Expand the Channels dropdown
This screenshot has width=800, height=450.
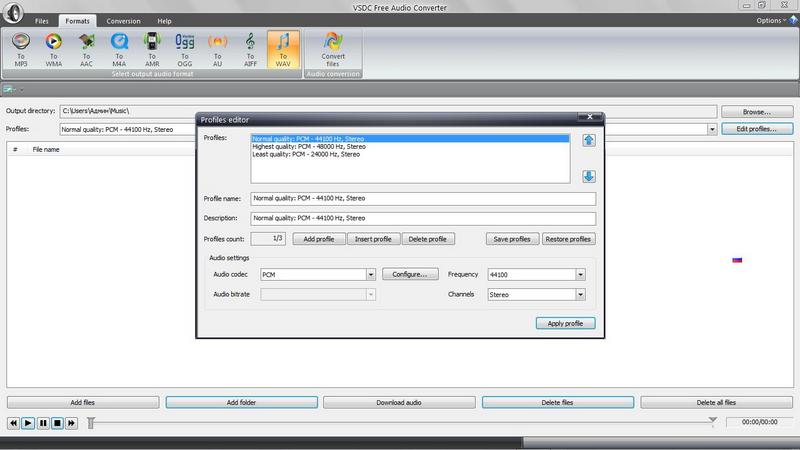tap(580, 294)
